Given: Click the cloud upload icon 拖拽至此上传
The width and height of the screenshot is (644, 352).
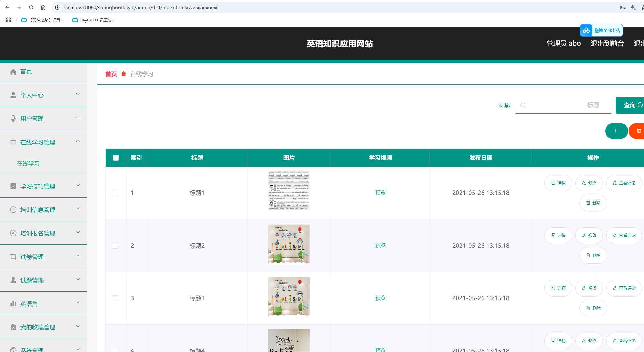Looking at the screenshot, I should pyautogui.click(x=586, y=31).
